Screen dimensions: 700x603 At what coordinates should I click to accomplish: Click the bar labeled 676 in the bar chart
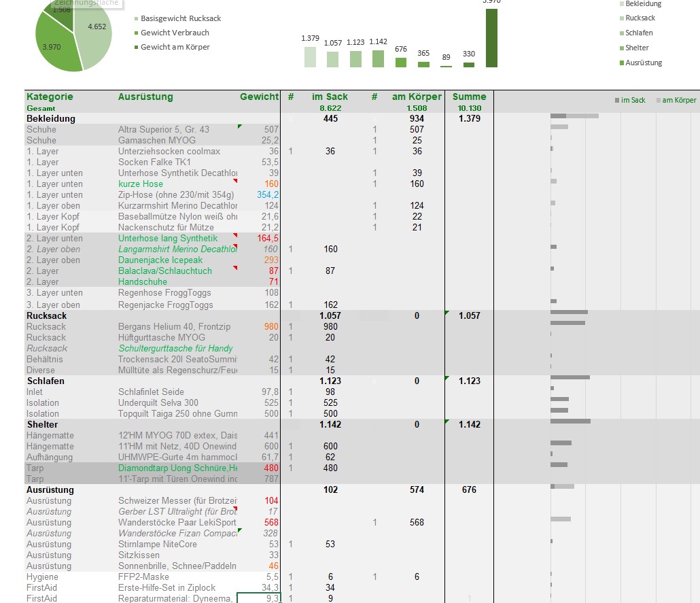point(401,62)
